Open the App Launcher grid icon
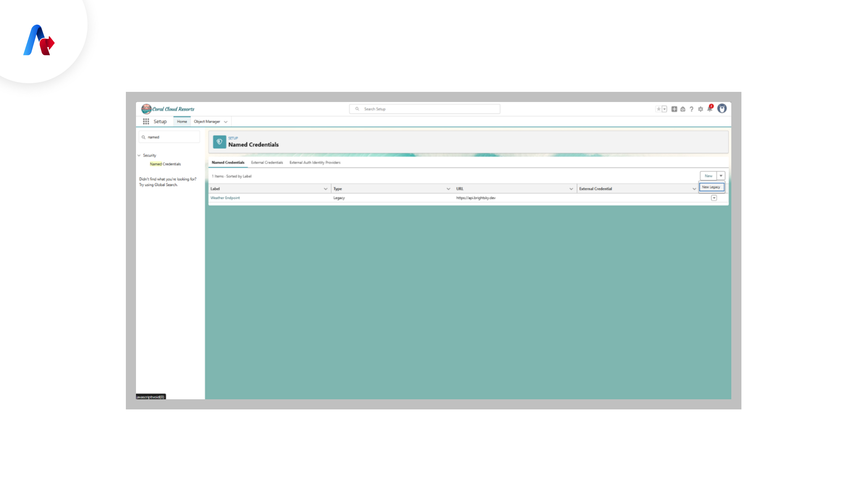The height and width of the screenshot is (502, 868). pos(146,122)
